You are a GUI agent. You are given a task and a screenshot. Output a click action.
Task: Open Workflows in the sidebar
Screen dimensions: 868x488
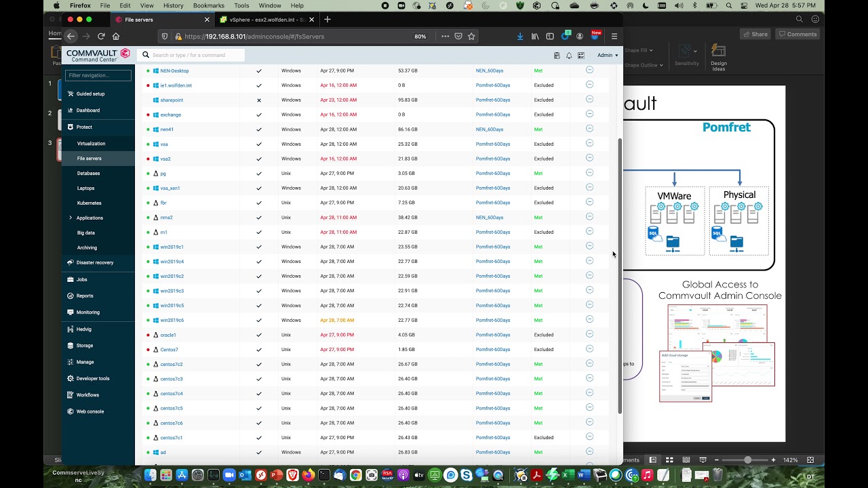(87, 395)
